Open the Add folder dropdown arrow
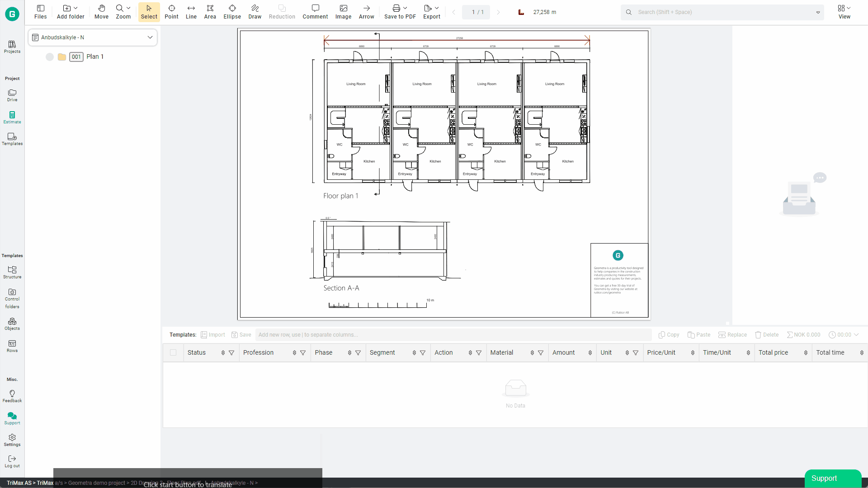 coord(75,8)
